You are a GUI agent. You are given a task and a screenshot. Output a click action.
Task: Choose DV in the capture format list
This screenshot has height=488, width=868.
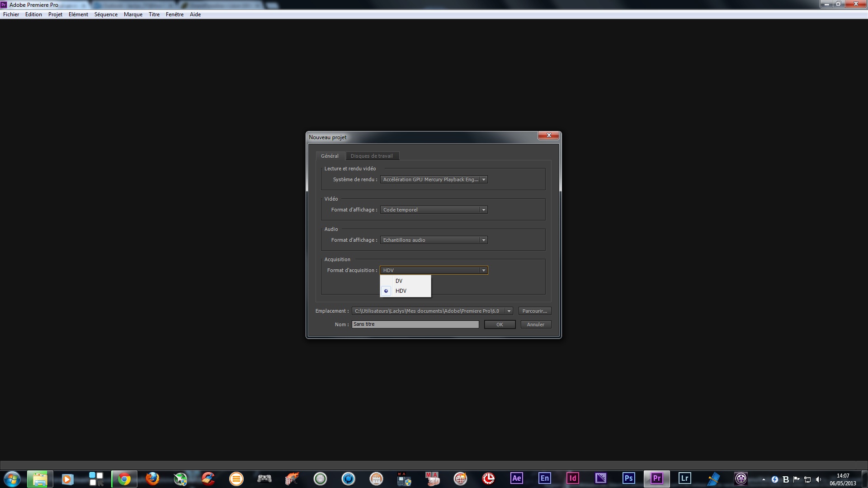click(x=399, y=281)
